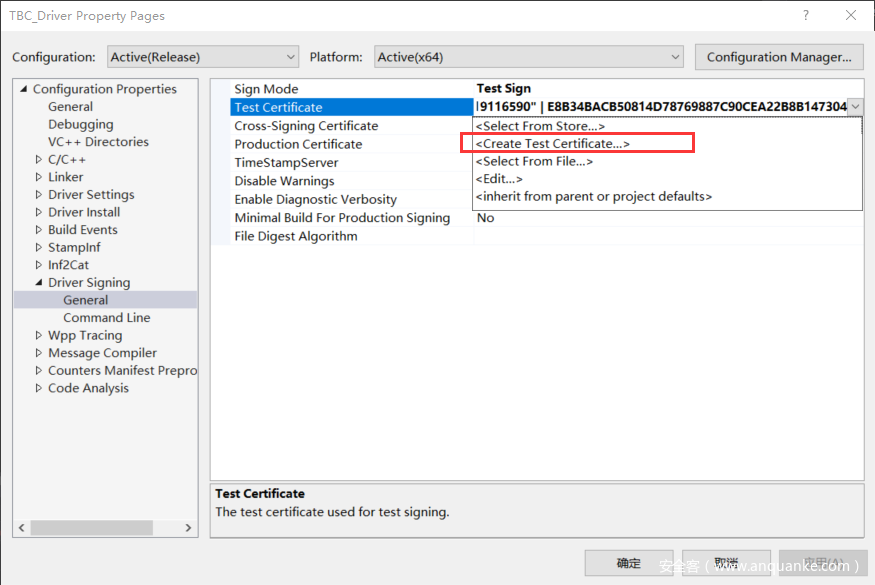The image size is (875, 585).
Task: Open the Platform dropdown
Action: click(529, 57)
